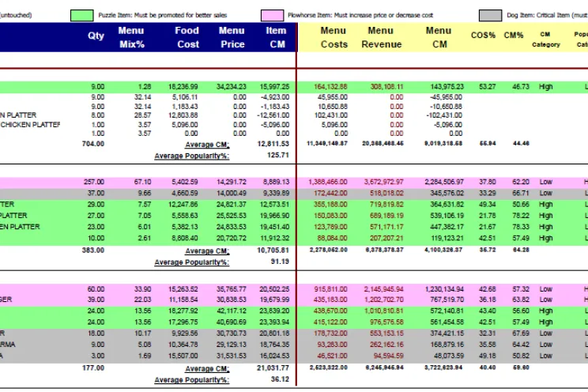Viewport: 588px width, 392px height.
Task: Select the food cost cell 18,236.99
Action: [x=183, y=87]
